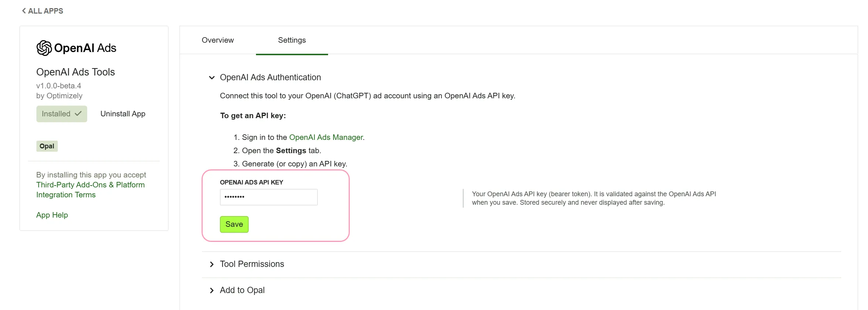868x310 pixels.
Task: Click the version text v1.0.0-beta.4
Action: (58, 86)
